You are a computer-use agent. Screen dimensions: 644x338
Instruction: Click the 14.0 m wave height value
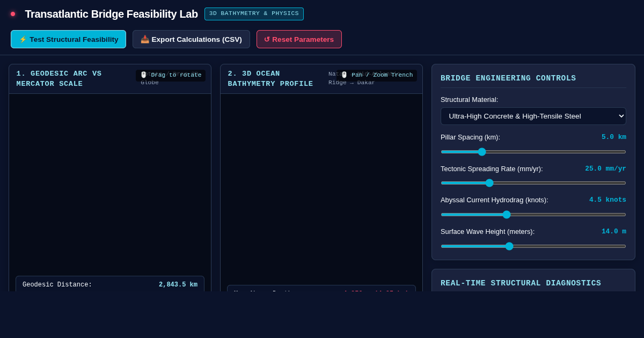614,231
